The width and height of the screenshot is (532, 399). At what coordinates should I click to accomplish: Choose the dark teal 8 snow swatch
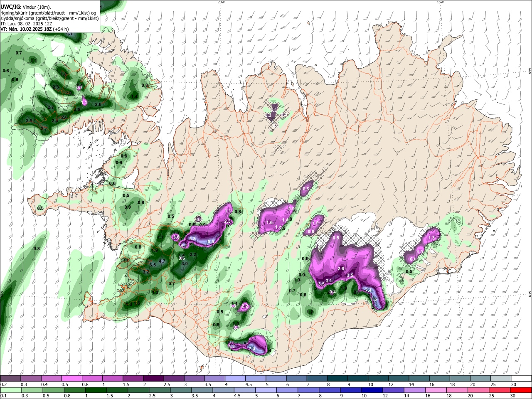click(x=337, y=378)
